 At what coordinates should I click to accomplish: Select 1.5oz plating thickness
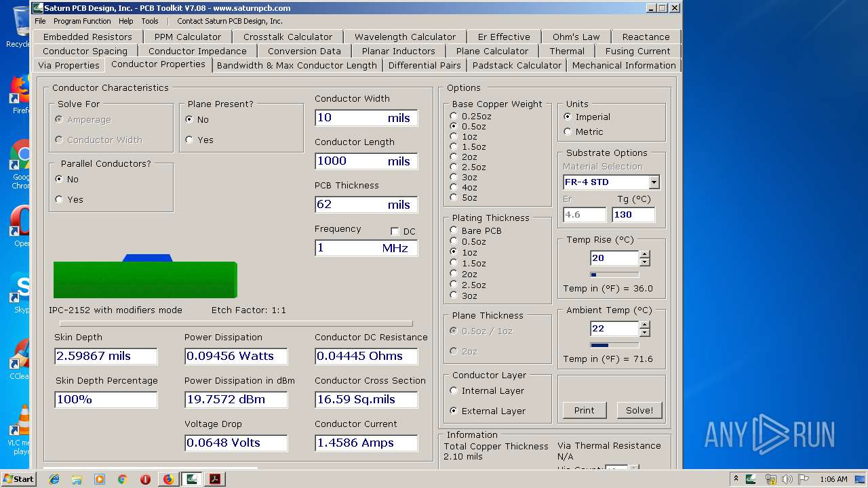point(468,263)
